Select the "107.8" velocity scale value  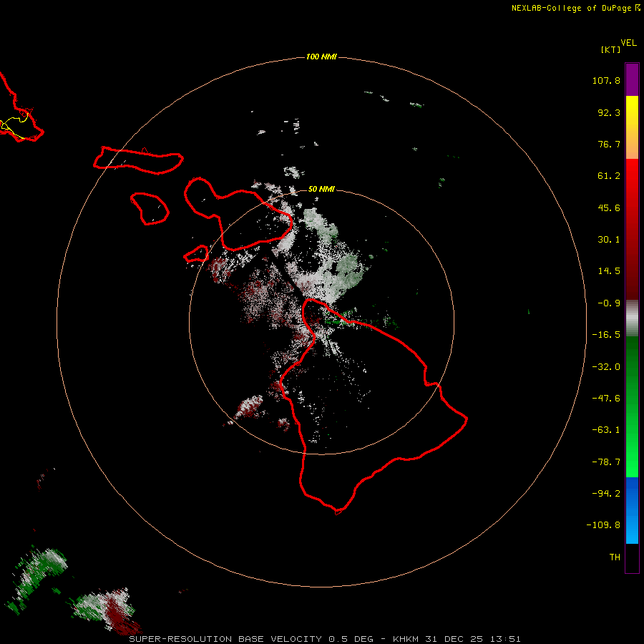point(606,80)
